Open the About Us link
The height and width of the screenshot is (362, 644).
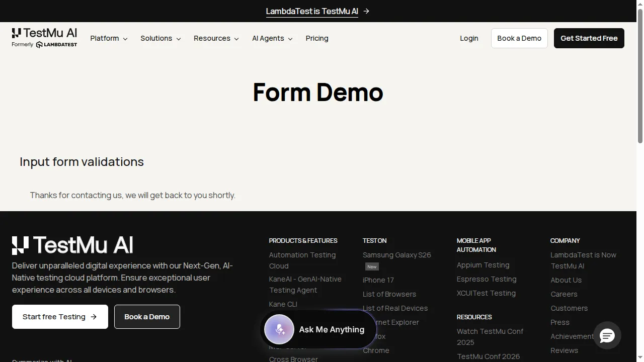click(566, 280)
